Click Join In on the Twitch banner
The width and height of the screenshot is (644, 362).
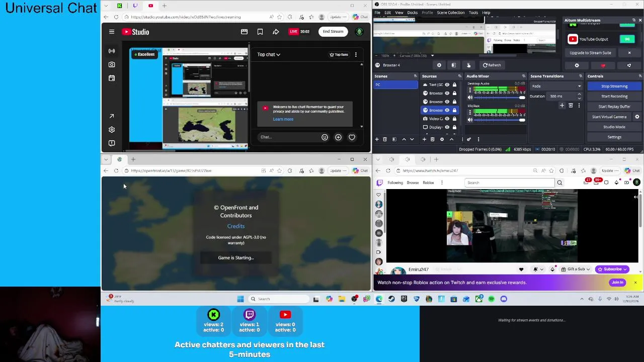617,283
